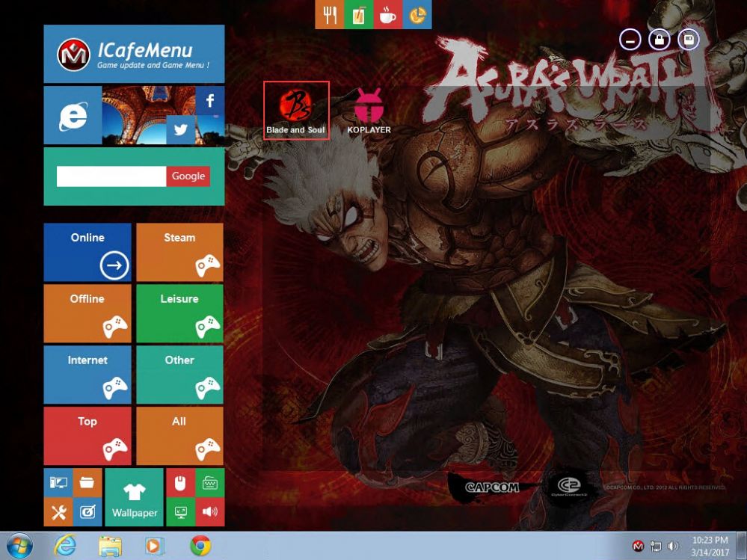Open the food order fork-and-knife icon

(329, 14)
